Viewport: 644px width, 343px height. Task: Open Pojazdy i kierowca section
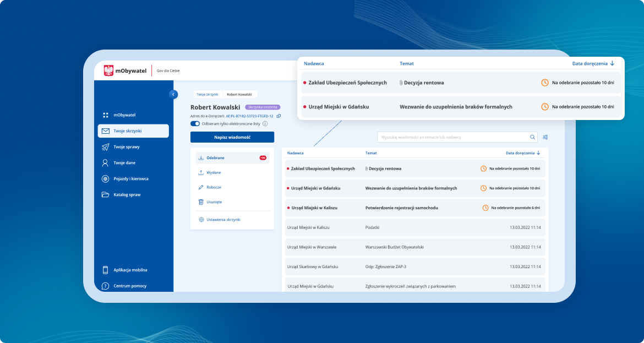pos(131,178)
